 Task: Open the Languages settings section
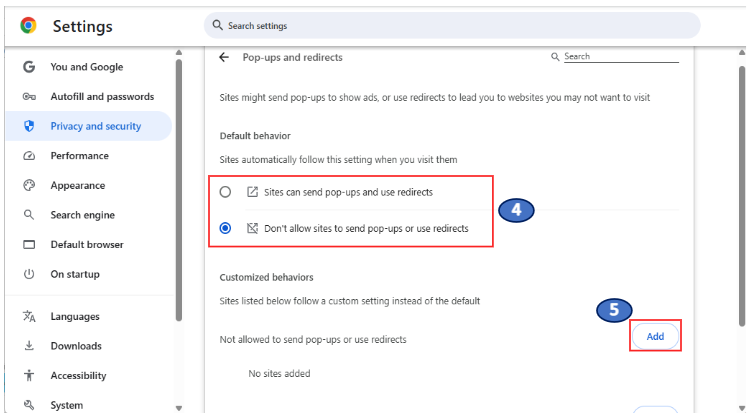tap(75, 317)
